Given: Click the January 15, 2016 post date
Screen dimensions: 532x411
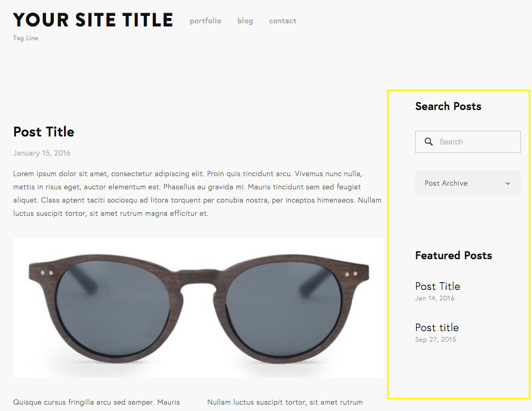Looking at the screenshot, I should tap(42, 153).
